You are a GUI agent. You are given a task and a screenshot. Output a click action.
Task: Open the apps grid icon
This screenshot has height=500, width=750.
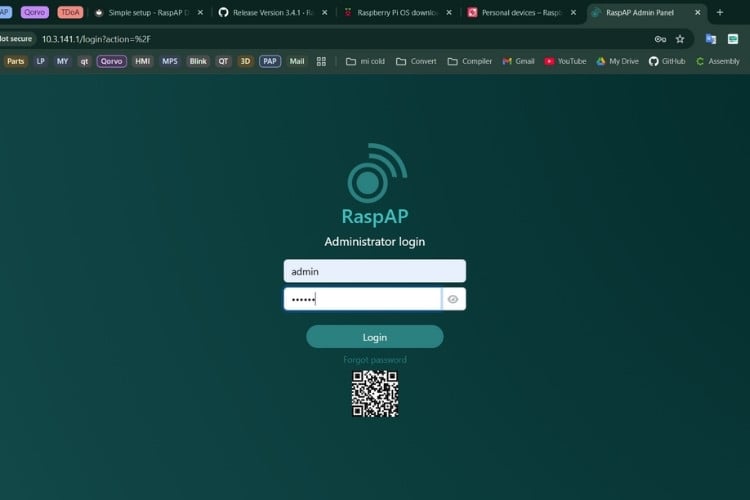321,61
